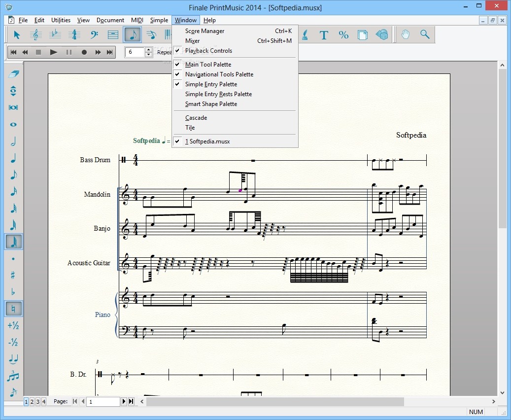Jump to end of score playback
This screenshot has height=420, width=511.
pyautogui.click(x=110, y=52)
